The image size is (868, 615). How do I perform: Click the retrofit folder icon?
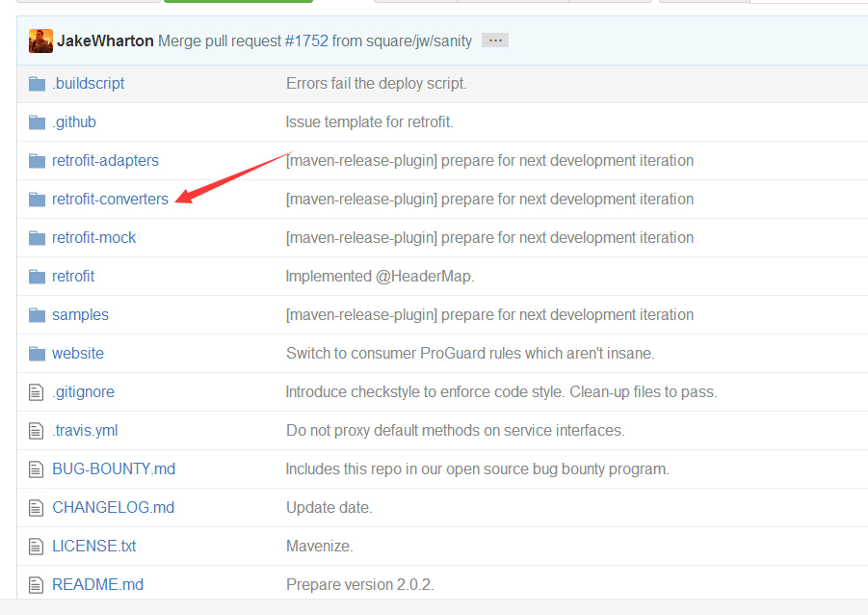[37, 276]
